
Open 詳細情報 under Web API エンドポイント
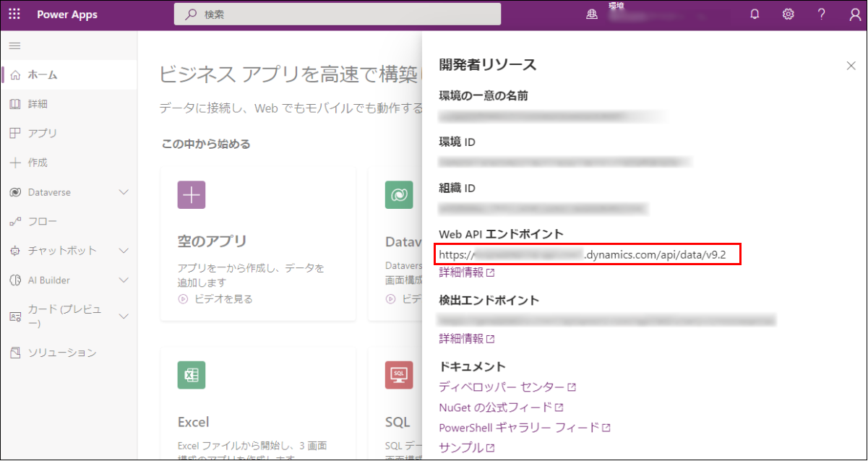[x=467, y=272]
